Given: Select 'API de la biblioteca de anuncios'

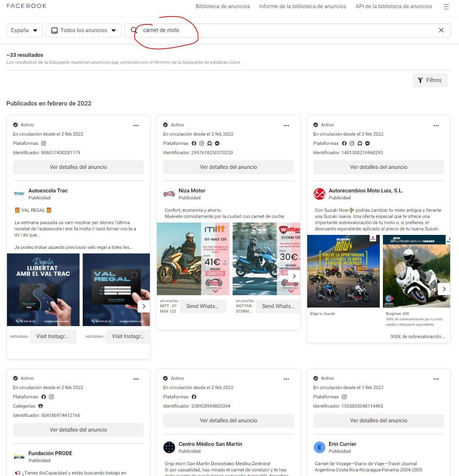Looking at the screenshot, I should (393, 6).
